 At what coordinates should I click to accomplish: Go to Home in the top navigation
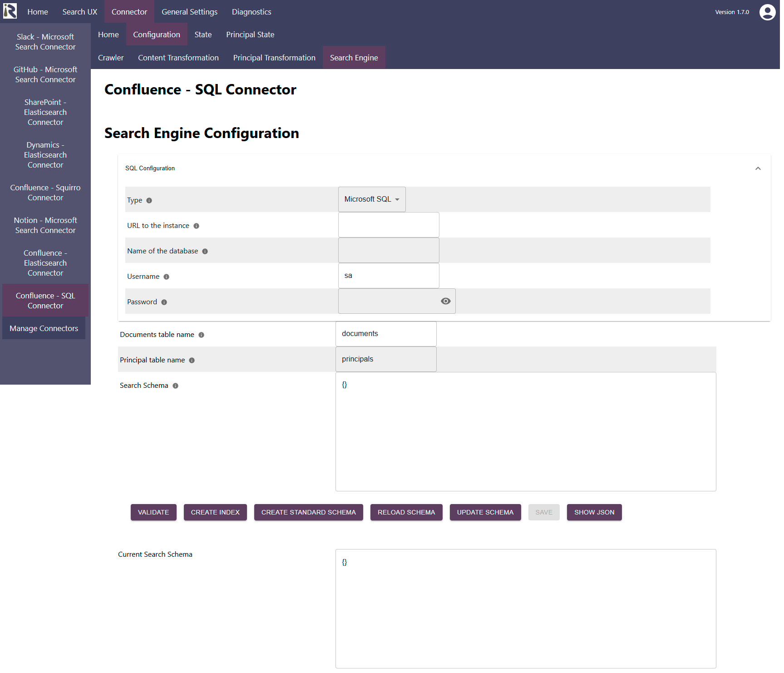coord(38,12)
